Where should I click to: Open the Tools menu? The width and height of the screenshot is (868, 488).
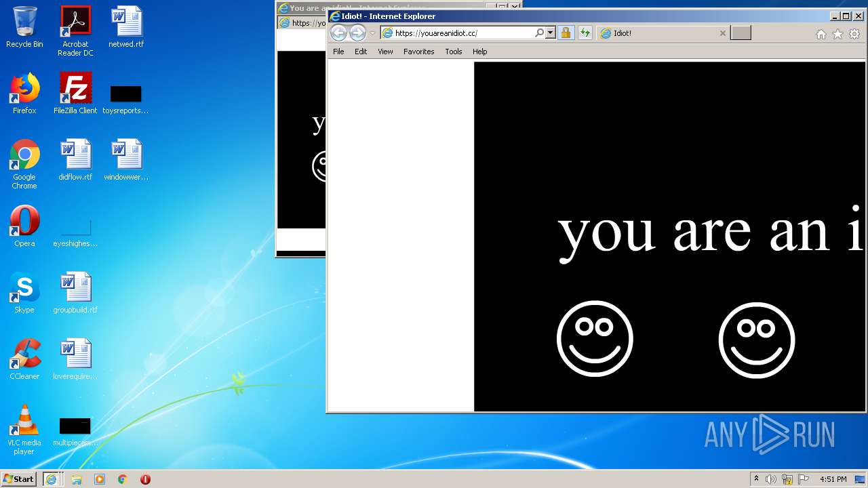point(454,52)
